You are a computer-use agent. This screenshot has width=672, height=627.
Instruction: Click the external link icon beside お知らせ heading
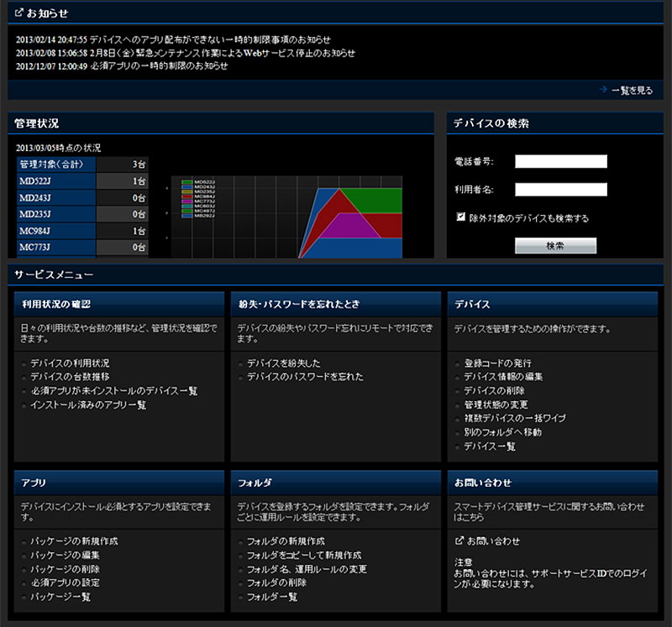[19, 13]
